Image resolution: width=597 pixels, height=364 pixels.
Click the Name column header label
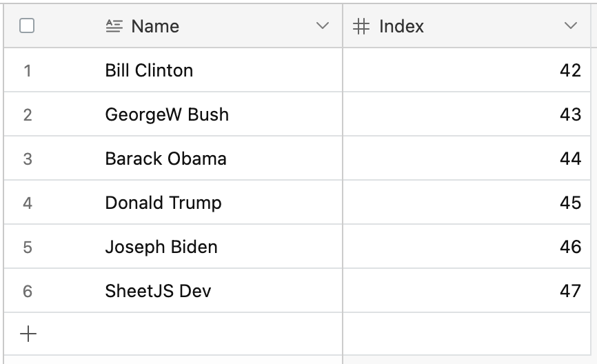(x=155, y=26)
